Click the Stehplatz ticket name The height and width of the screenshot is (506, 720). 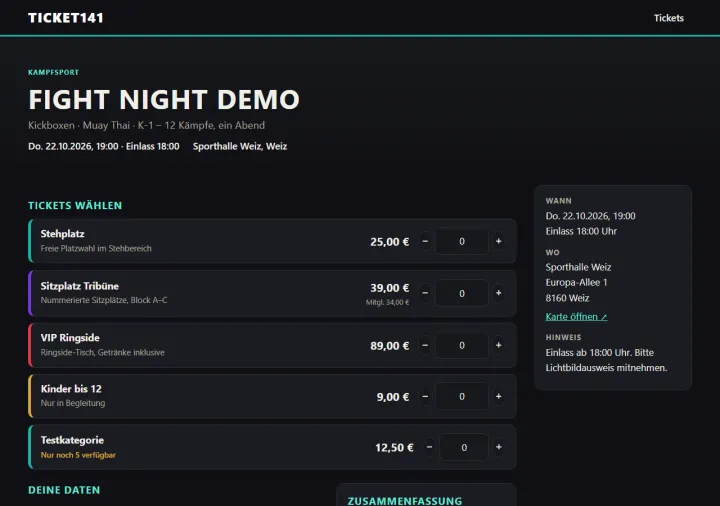click(x=62, y=234)
